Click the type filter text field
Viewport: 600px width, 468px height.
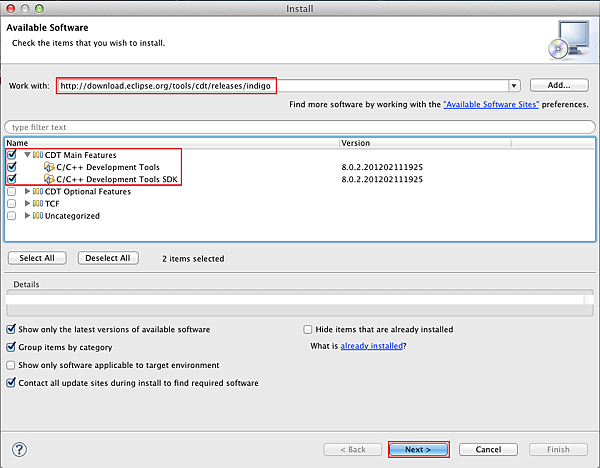coord(300,127)
